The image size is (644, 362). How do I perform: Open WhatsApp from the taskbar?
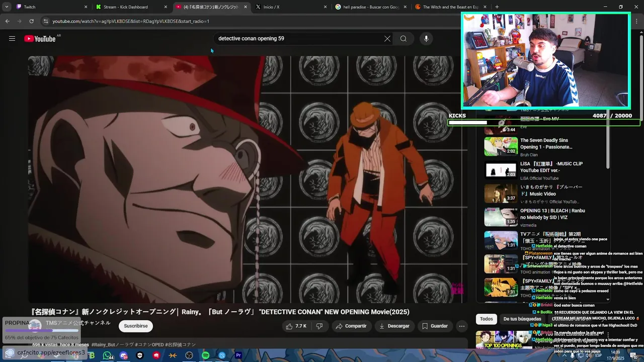[x=107, y=355]
